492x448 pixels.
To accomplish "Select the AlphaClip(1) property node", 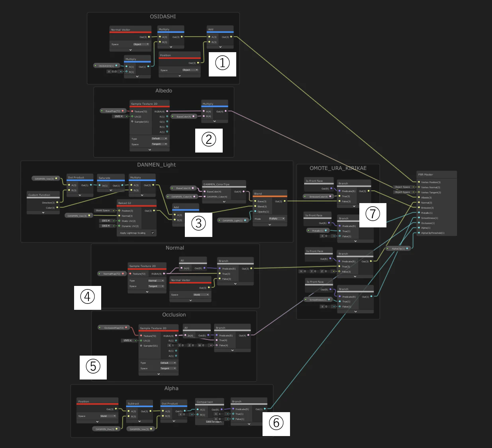I will click(398, 248).
